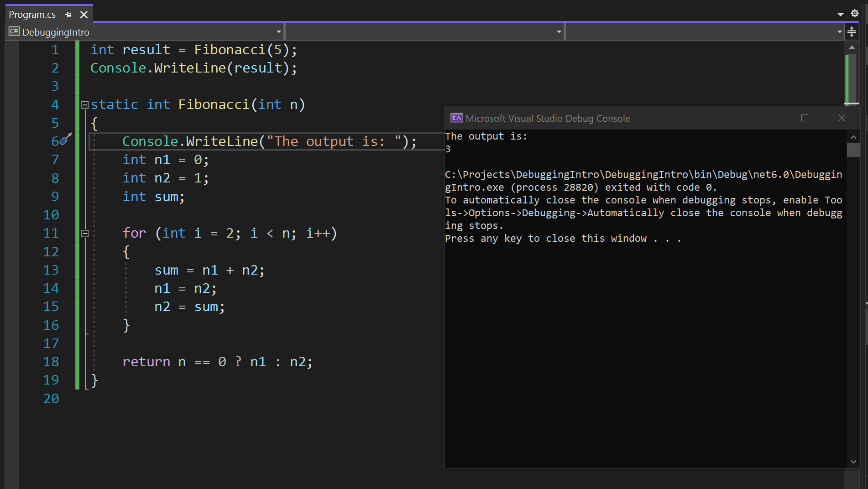Click 'The output is:' in the console
This screenshot has width=868, height=489.
pos(486,136)
